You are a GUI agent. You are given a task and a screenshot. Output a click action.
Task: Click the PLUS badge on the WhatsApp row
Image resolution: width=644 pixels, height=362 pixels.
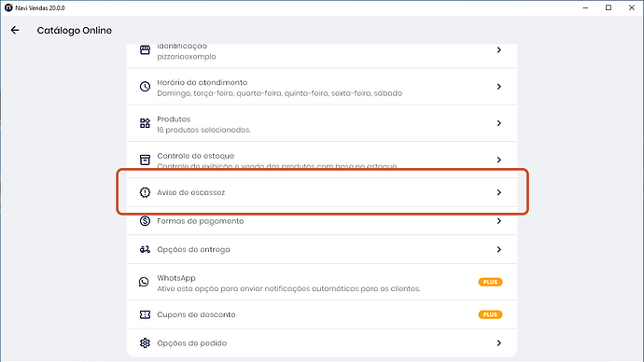pyautogui.click(x=490, y=282)
